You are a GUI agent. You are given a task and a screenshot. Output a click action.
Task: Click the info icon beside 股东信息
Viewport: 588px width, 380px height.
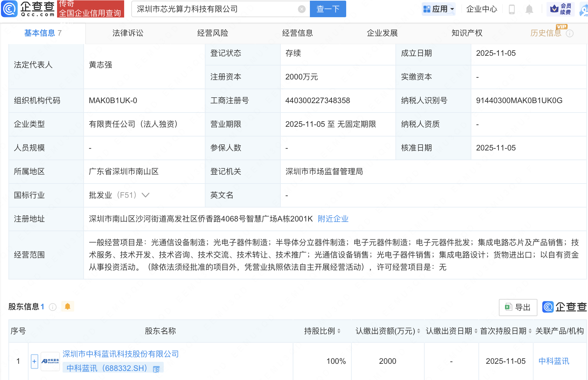click(52, 307)
